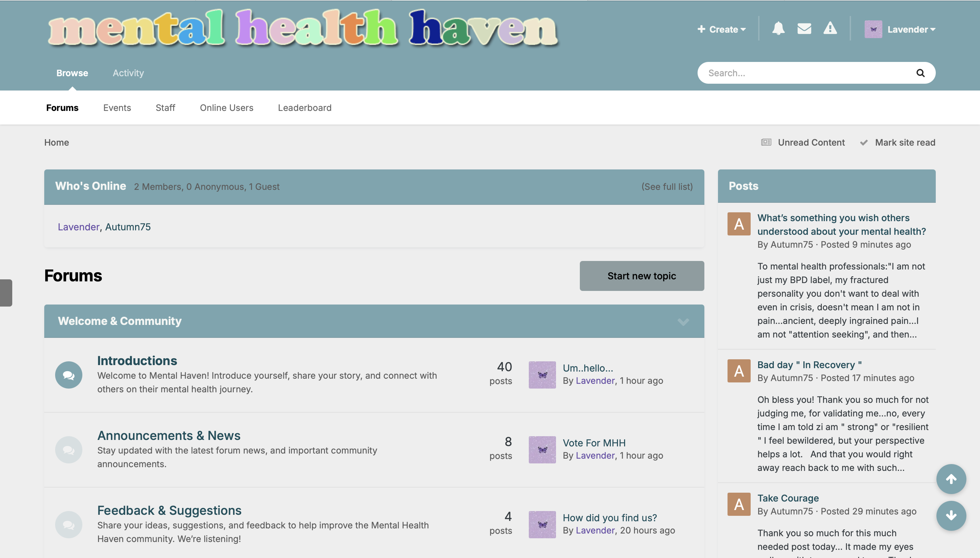
Task: Open the messages envelope icon
Action: [x=804, y=29]
